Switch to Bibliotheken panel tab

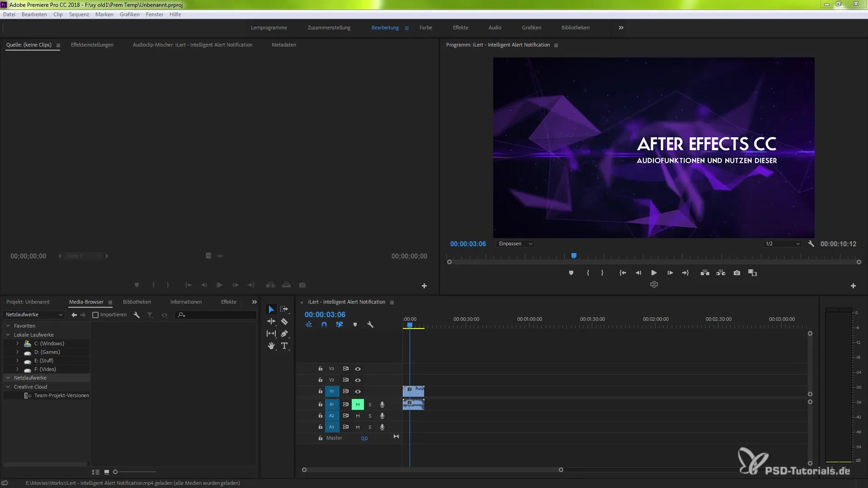pos(137,302)
